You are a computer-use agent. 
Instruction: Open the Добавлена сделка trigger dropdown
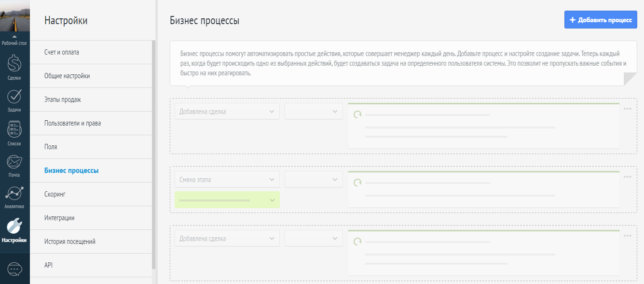(x=227, y=111)
